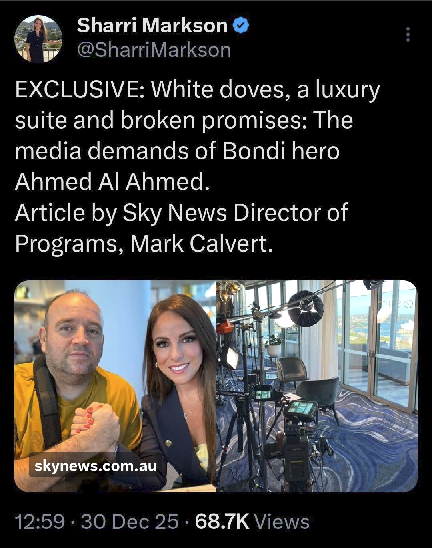The height and width of the screenshot is (548, 432).
Task: Click the 'Ahmed Al Ahmed.' text
Action: [x=112, y=182]
